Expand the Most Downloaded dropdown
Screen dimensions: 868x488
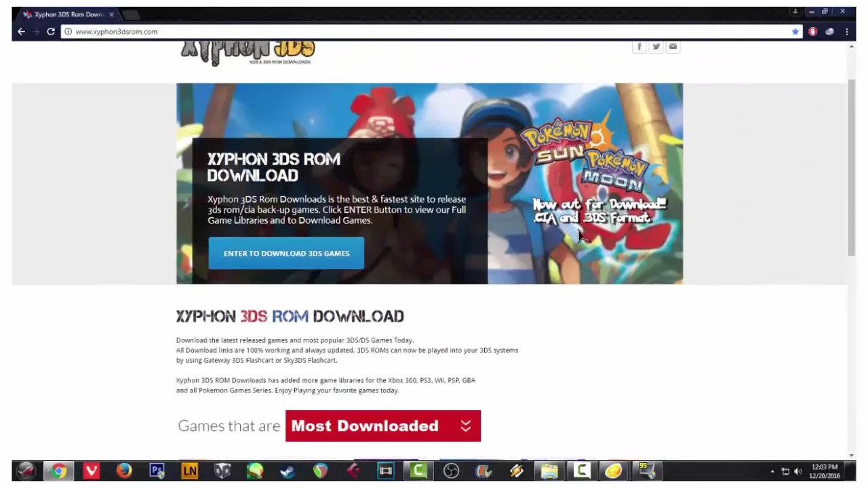pyautogui.click(x=383, y=426)
